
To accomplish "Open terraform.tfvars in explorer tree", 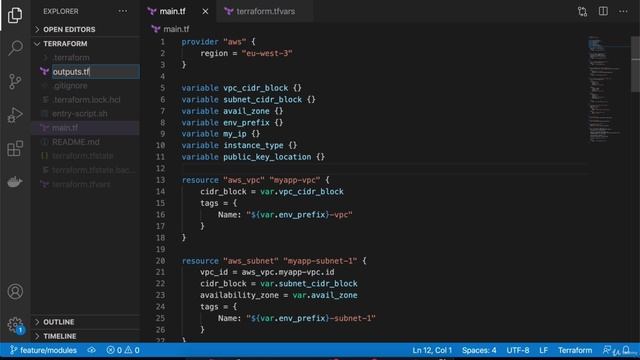I will [86, 184].
